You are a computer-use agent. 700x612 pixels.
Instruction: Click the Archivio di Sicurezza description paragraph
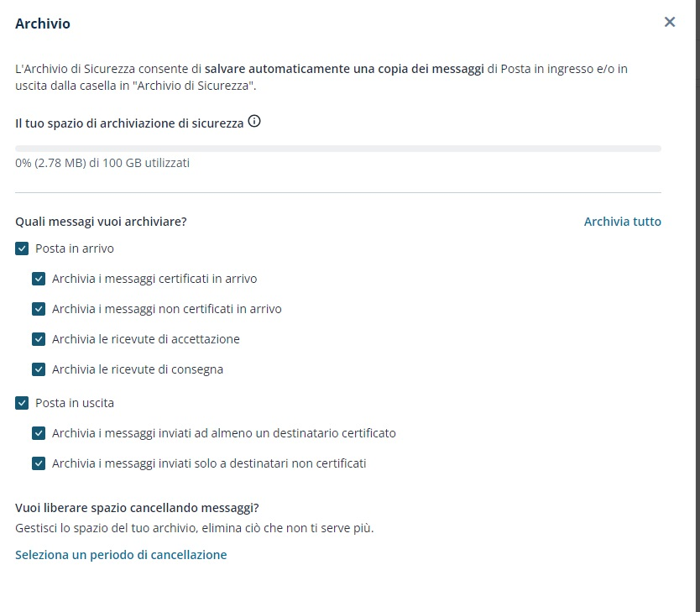pyautogui.click(x=321, y=77)
